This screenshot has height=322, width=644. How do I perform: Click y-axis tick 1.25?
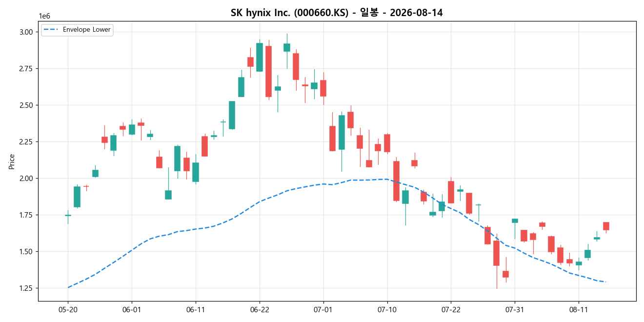coord(27,288)
